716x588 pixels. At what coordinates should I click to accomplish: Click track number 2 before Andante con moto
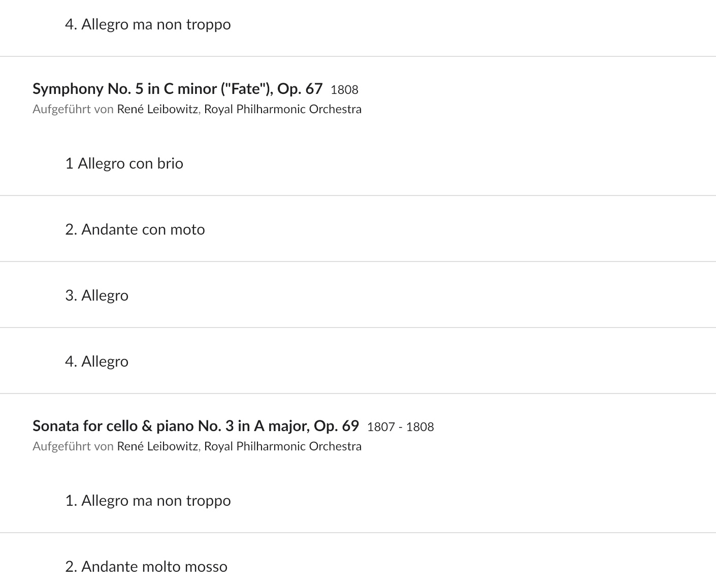71,230
